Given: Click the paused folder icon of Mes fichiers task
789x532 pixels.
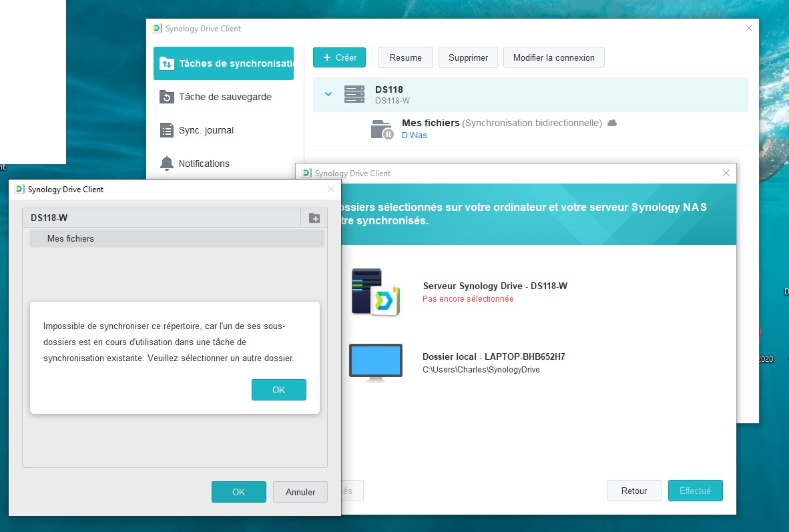Looking at the screenshot, I should (382, 129).
